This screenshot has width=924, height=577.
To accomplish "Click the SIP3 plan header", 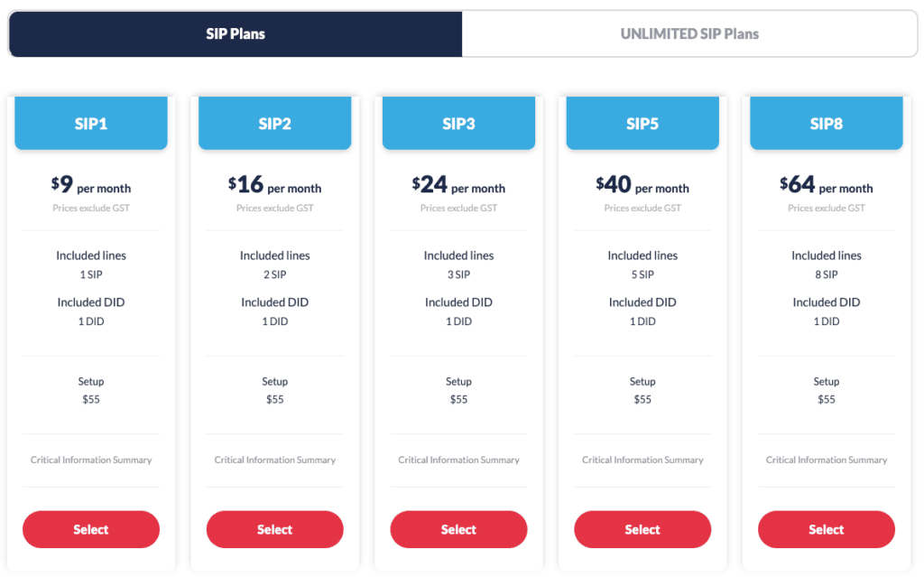I will (458, 124).
